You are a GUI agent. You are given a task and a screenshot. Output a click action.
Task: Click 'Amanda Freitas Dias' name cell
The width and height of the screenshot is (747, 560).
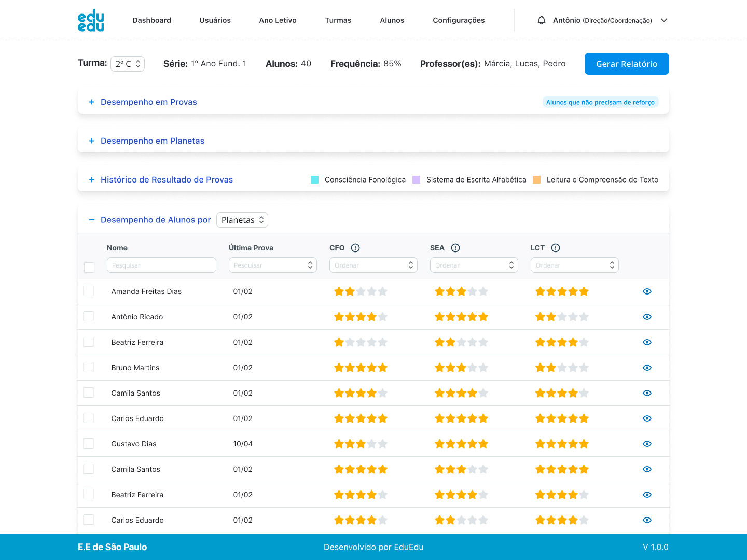tap(146, 291)
